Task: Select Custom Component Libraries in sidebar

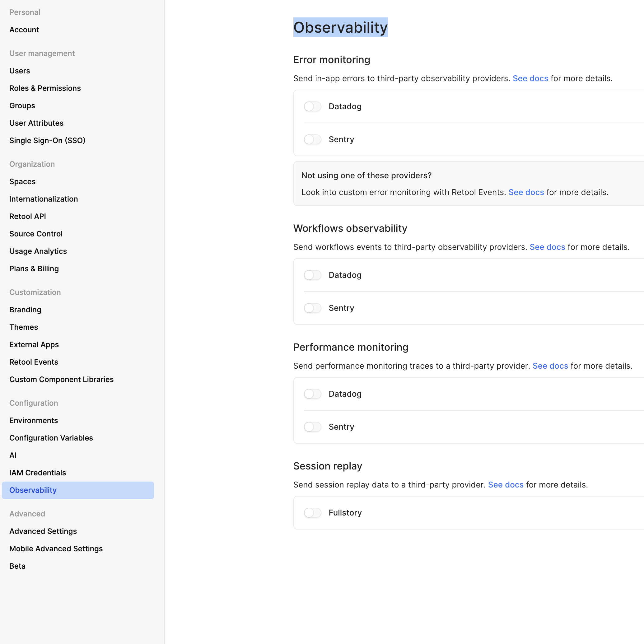Action: click(x=61, y=379)
